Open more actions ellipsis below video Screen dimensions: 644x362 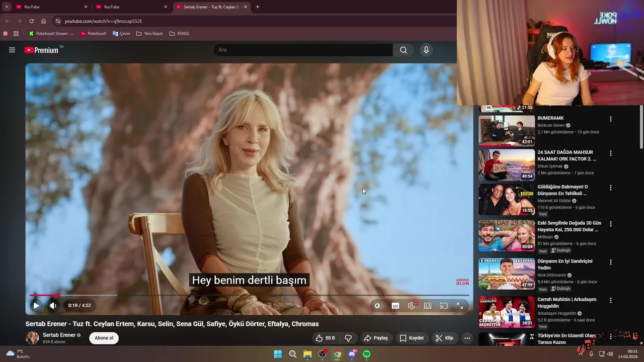tap(467, 338)
